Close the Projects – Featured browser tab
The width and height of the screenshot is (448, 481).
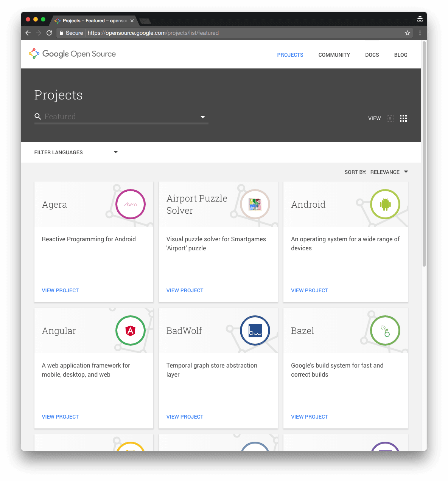[x=132, y=21]
